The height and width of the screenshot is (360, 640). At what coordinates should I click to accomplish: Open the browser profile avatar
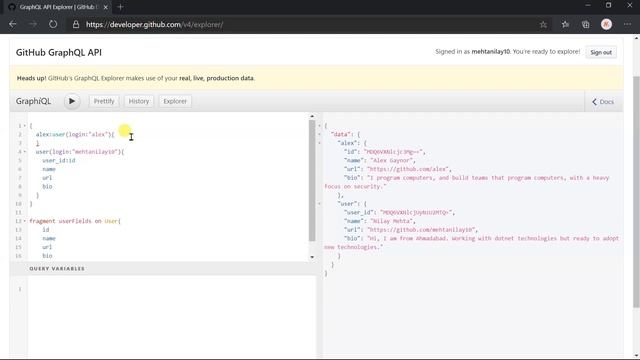pos(606,24)
